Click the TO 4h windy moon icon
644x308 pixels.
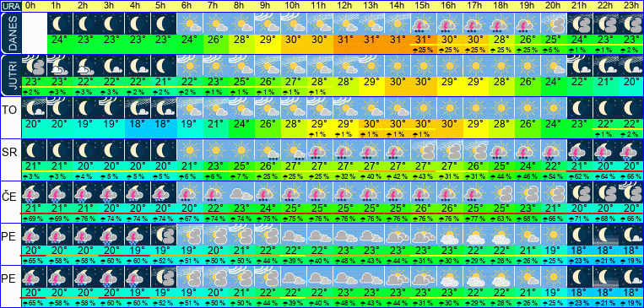point(138,108)
